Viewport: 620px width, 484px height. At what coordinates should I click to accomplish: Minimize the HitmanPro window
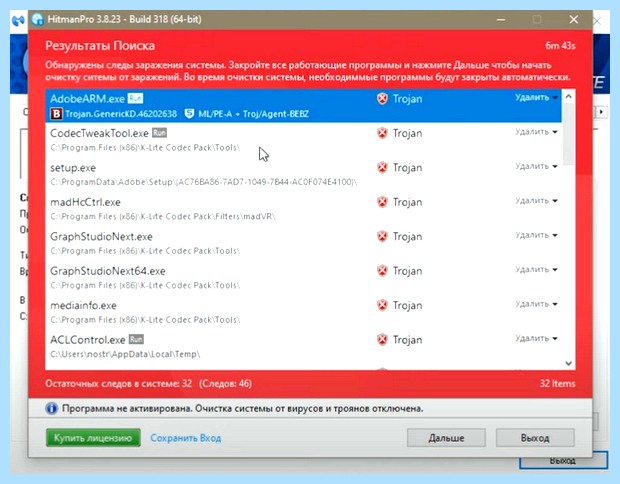click(501, 19)
